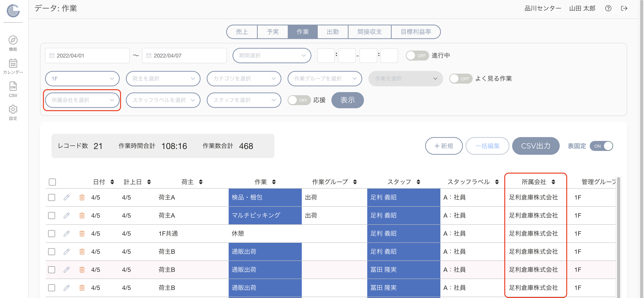
Task: Sort by the 日付 column arrows
Action: [x=112, y=182]
